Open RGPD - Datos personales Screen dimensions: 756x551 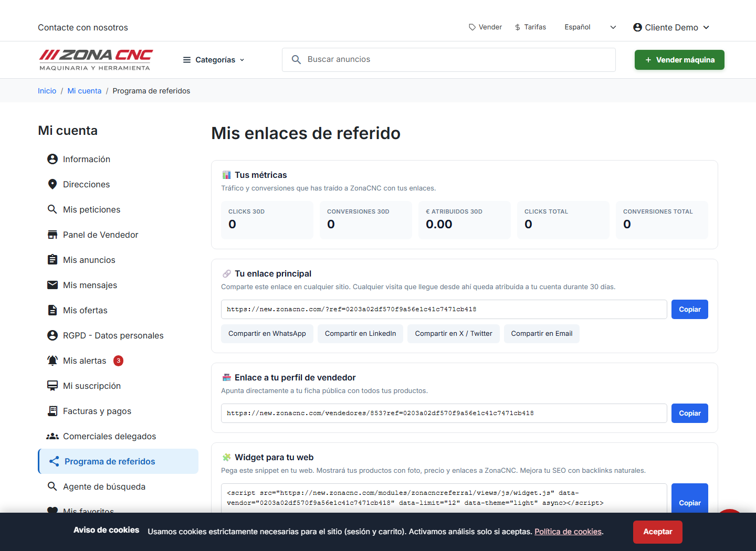(x=118, y=335)
